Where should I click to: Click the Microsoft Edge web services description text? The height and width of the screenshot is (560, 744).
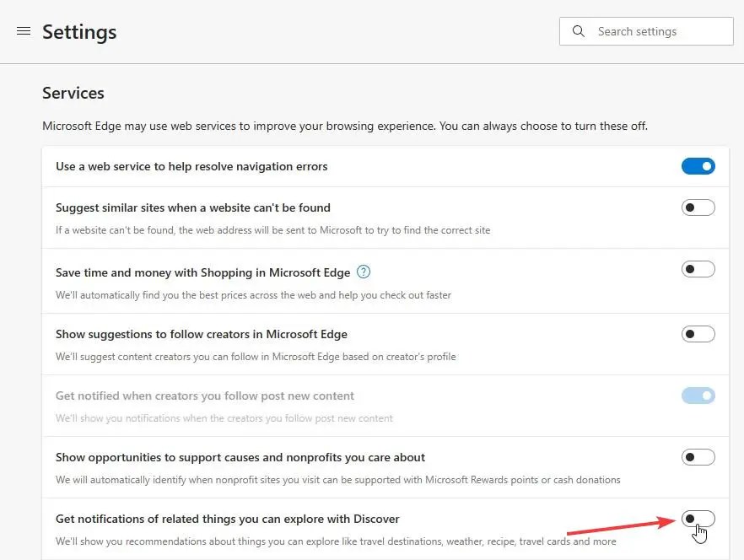(x=344, y=127)
